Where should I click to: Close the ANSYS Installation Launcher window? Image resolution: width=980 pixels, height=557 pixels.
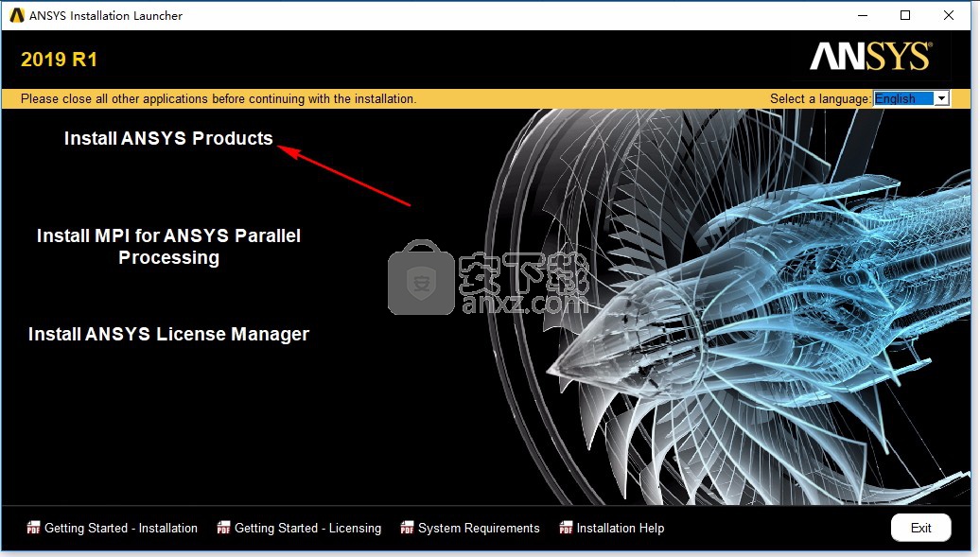(x=948, y=15)
